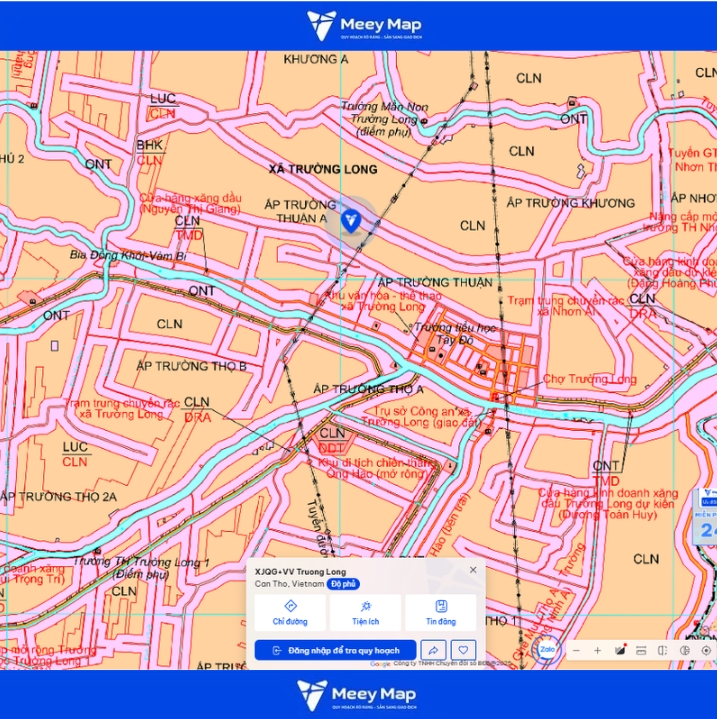Click ẤP TRƯỜNG THỌ A label
This screenshot has height=719, width=717.
[x=369, y=389]
